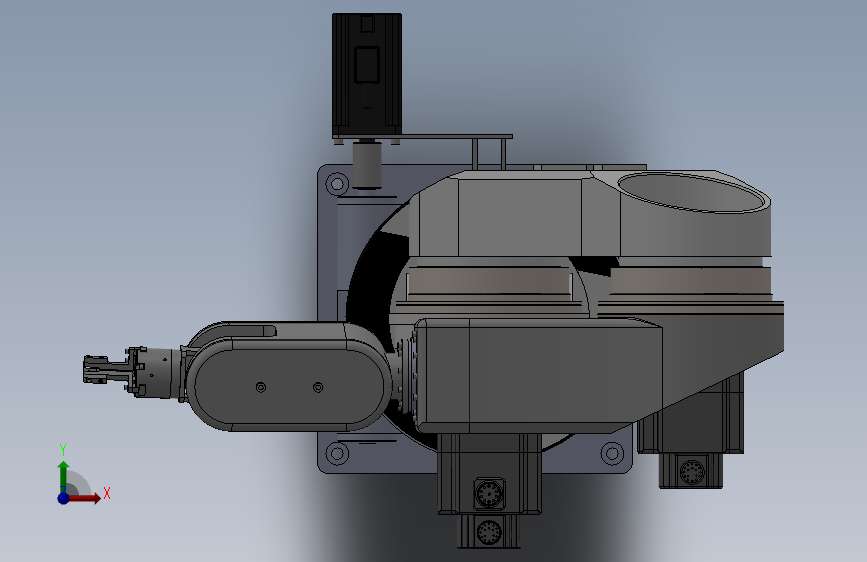The width and height of the screenshot is (867, 562).
Task: Select the long rectangular upper arm body
Action: (539, 376)
